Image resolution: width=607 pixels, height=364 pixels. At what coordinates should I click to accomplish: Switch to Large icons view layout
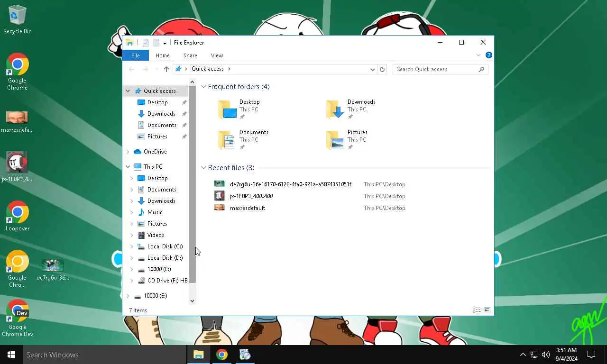[x=487, y=310]
